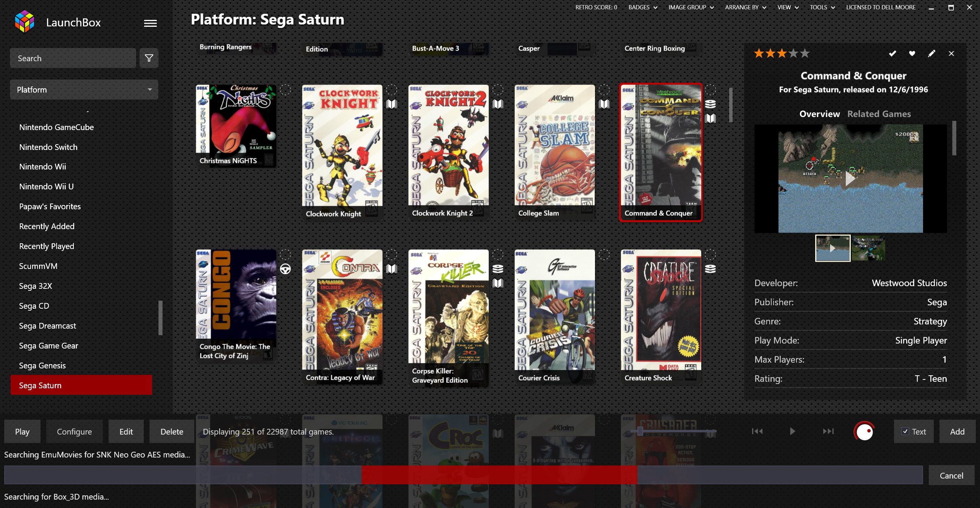Skip to previous track
Screen dimensions: 980x508
(757, 431)
